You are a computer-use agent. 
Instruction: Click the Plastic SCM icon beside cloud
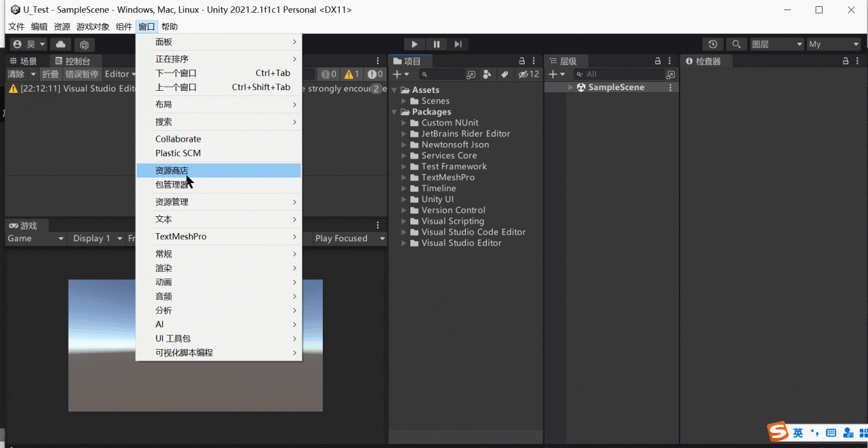point(84,45)
